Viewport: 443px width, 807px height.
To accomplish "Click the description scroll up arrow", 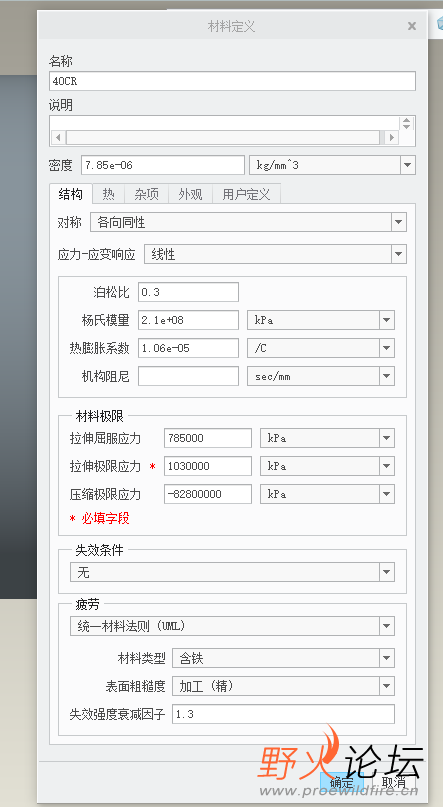I will (406, 120).
